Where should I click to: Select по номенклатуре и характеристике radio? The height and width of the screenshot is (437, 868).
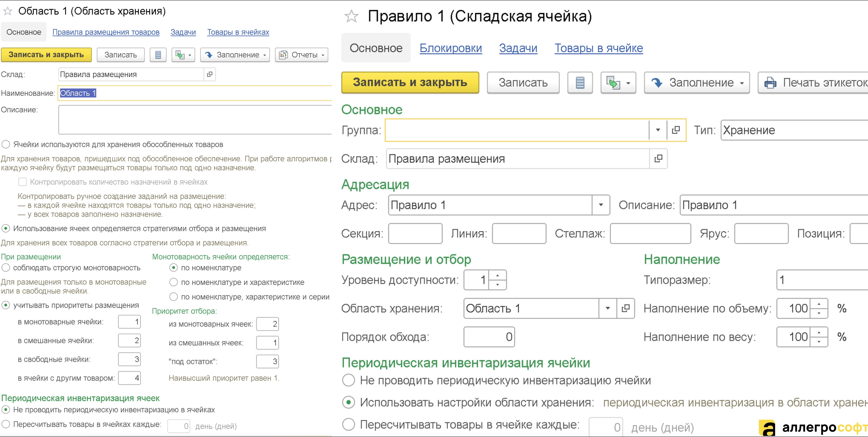click(x=173, y=282)
